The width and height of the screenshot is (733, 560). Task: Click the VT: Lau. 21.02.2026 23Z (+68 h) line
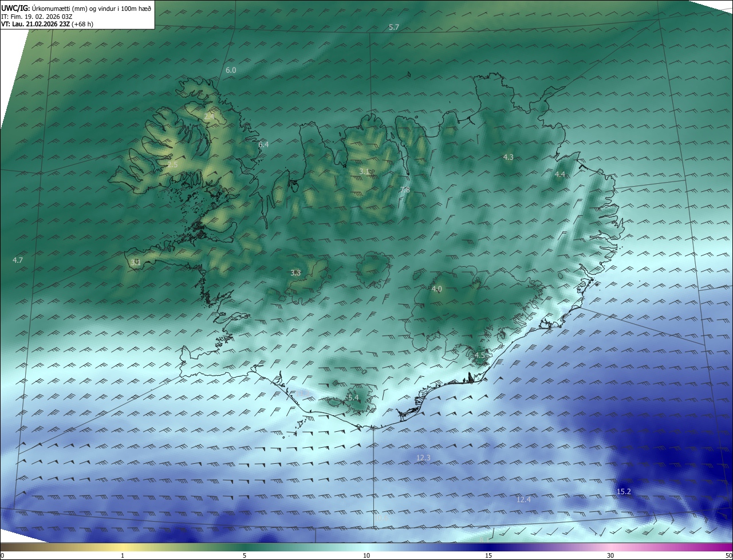click(47, 24)
